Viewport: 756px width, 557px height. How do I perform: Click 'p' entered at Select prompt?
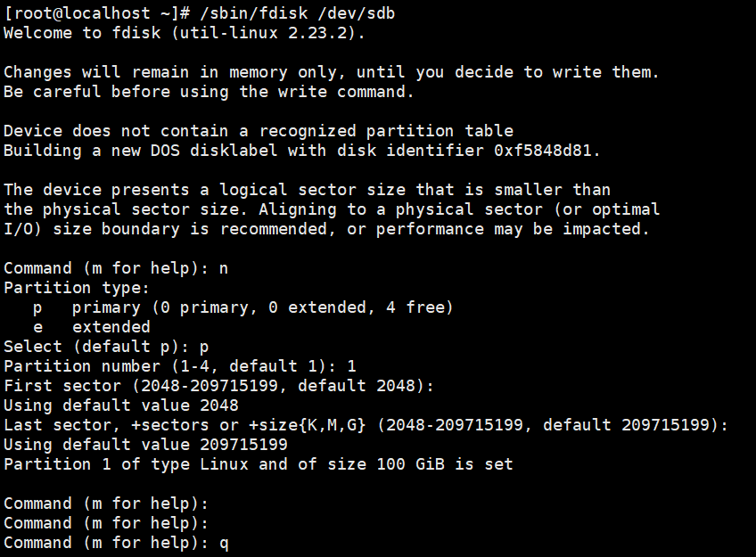(x=204, y=348)
